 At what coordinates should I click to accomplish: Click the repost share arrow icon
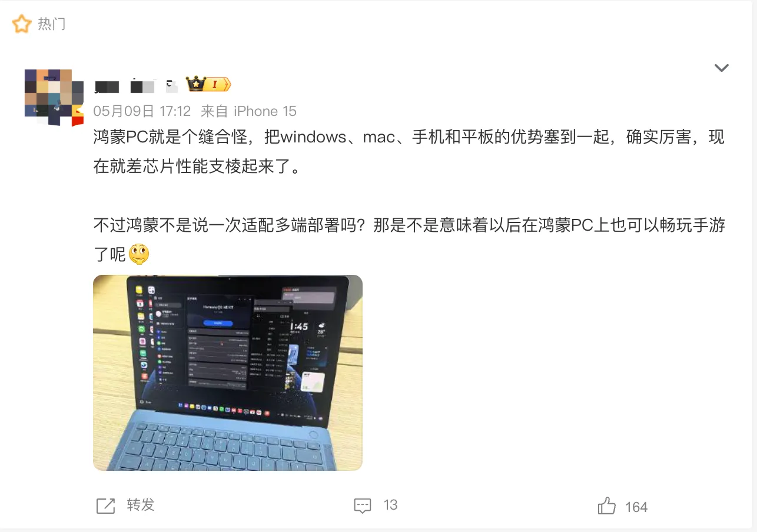(x=105, y=506)
